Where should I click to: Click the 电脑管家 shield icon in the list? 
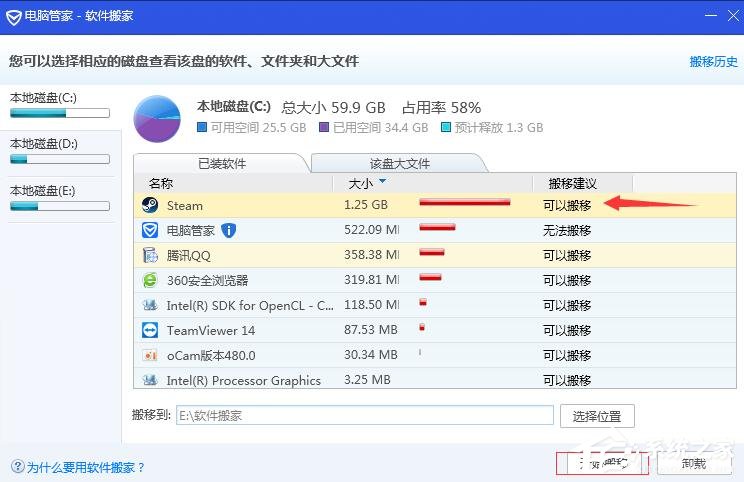point(150,230)
